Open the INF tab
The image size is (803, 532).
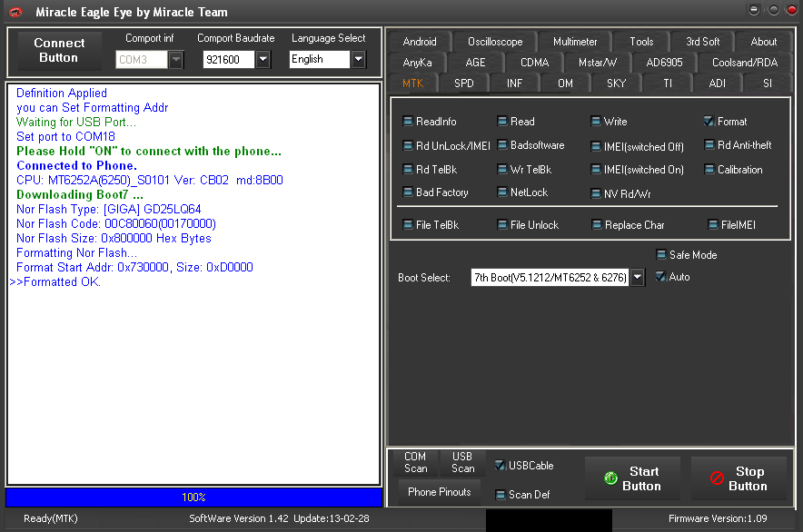coord(514,84)
